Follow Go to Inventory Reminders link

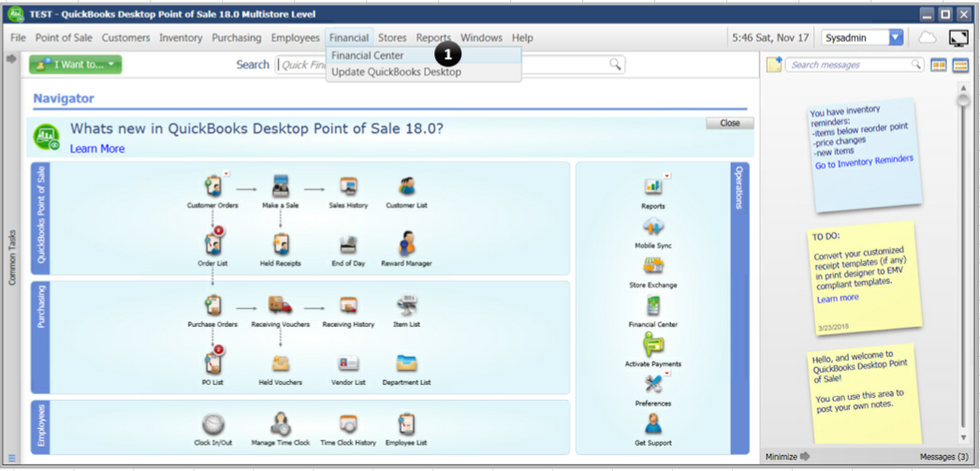click(864, 162)
